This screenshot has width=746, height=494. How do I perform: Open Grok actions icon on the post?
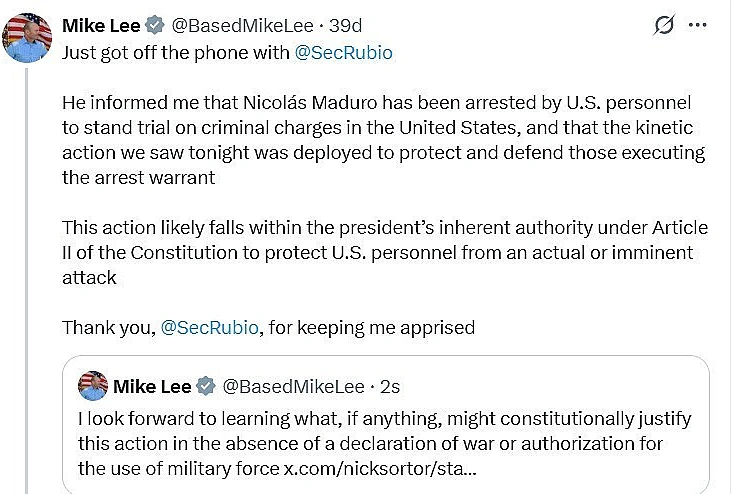click(x=664, y=25)
